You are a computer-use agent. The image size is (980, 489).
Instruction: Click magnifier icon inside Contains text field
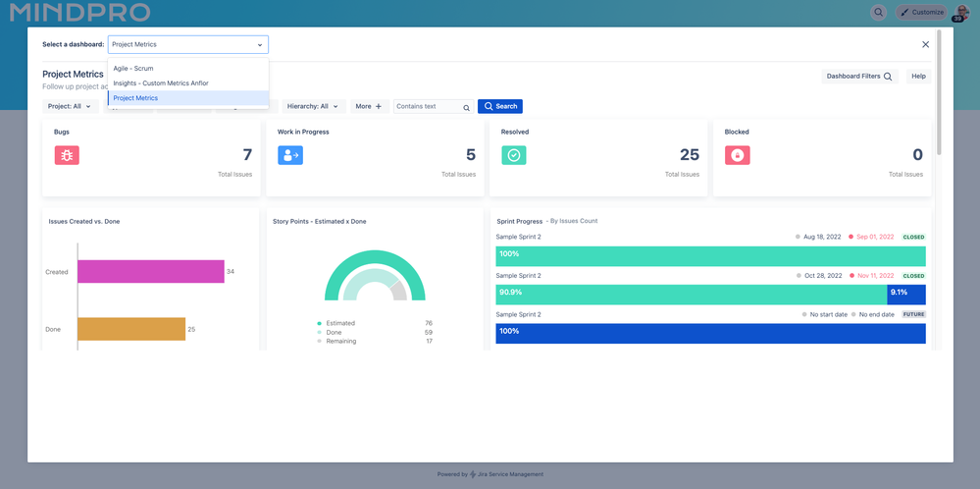click(x=466, y=108)
